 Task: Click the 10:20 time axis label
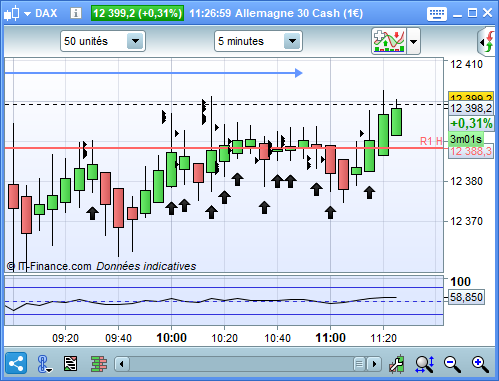point(224,338)
